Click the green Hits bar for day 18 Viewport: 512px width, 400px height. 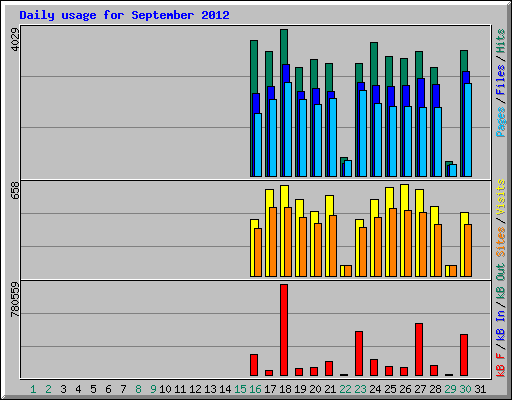coord(284,47)
